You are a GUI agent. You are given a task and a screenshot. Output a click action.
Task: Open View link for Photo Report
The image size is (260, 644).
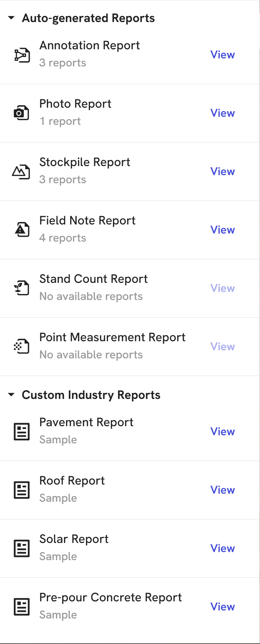pyautogui.click(x=223, y=113)
